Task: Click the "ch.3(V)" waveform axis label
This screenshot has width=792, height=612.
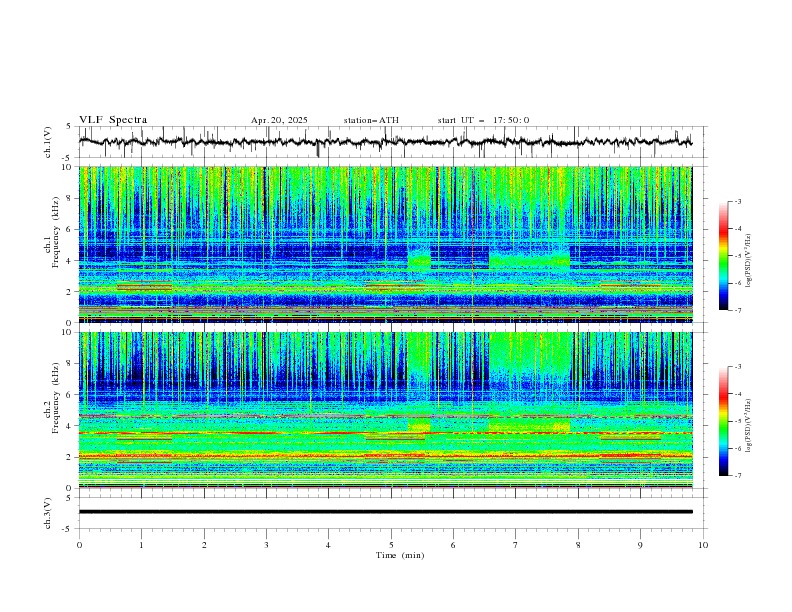Action: 48,513
